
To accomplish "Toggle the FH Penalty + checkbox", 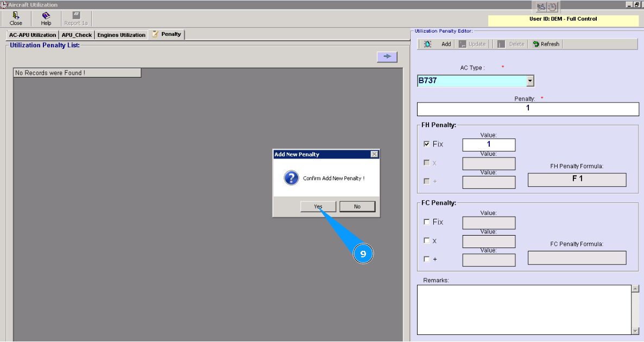I will [x=426, y=181].
